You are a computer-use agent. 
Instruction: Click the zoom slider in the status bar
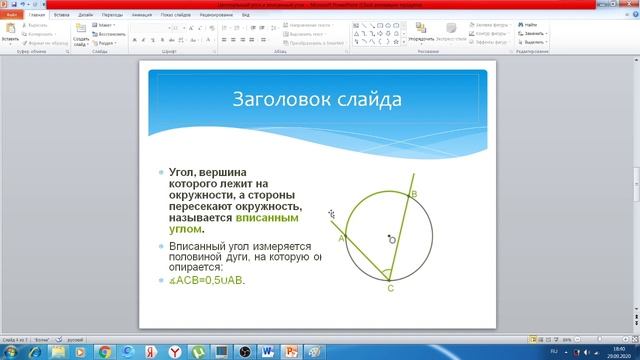(x=601, y=340)
